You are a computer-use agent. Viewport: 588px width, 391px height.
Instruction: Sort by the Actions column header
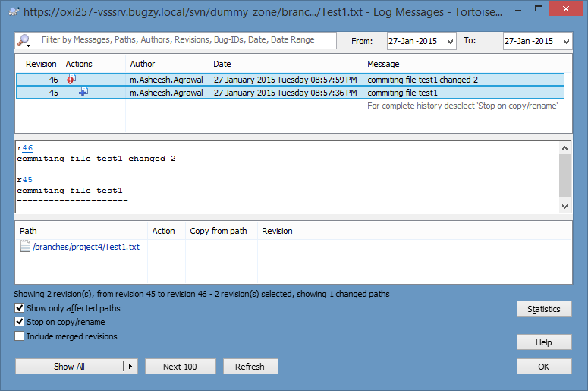(x=93, y=64)
